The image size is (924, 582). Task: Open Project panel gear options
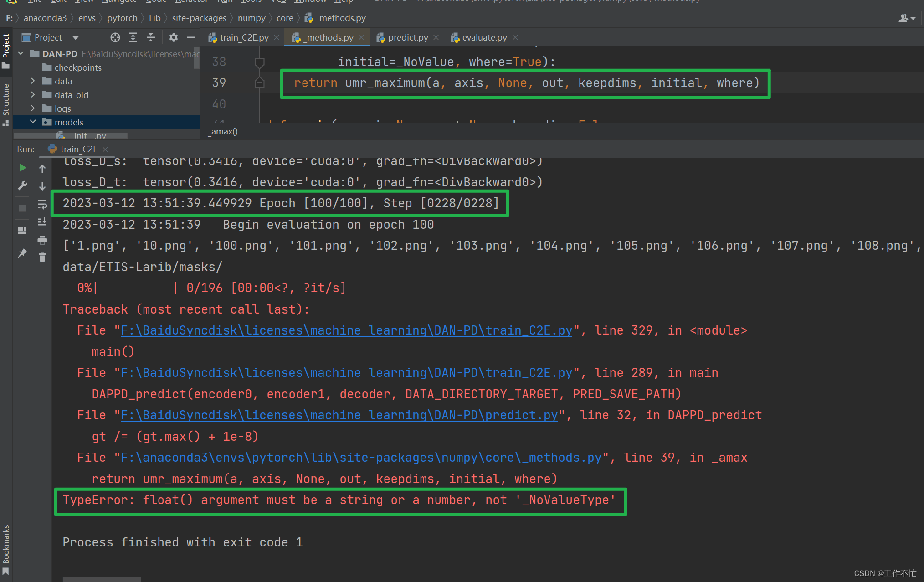click(174, 37)
